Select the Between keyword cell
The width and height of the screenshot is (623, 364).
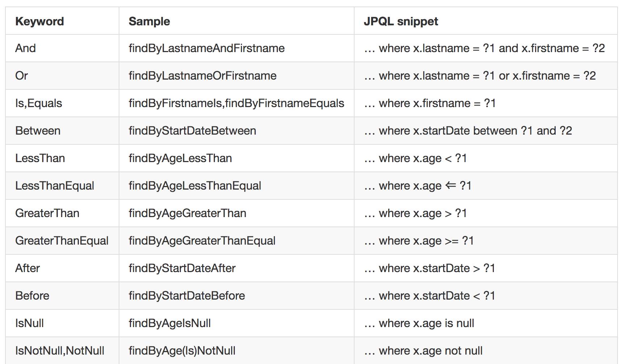pos(38,131)
